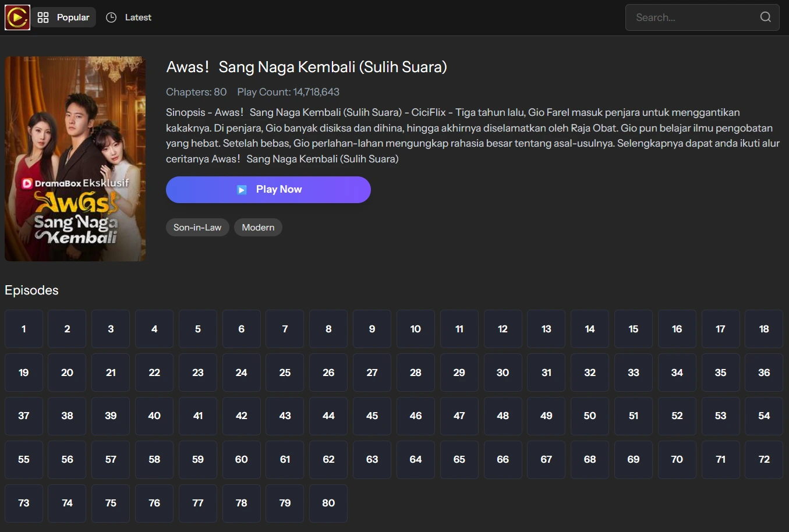This screenshot has width=789, height=532.
Task: Click the clock icon beside Latest
Action: click(111, 17)
